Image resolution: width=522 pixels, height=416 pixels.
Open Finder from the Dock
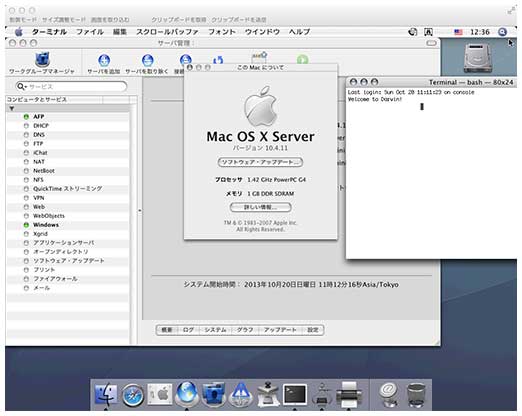click(x=106, y=394)
